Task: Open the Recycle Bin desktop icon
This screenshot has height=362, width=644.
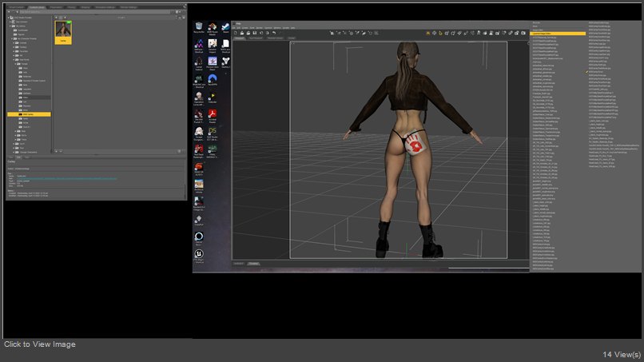Action: (x=199, y=27)
